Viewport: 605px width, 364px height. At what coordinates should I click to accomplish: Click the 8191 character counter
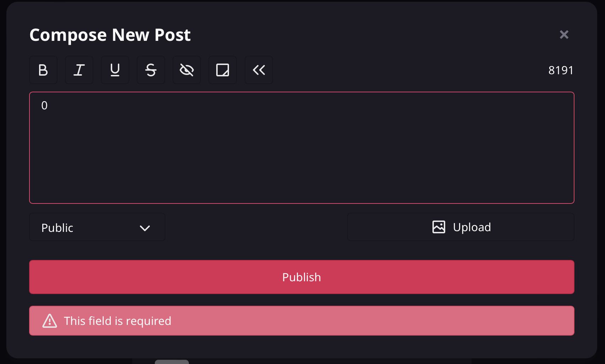561,70
